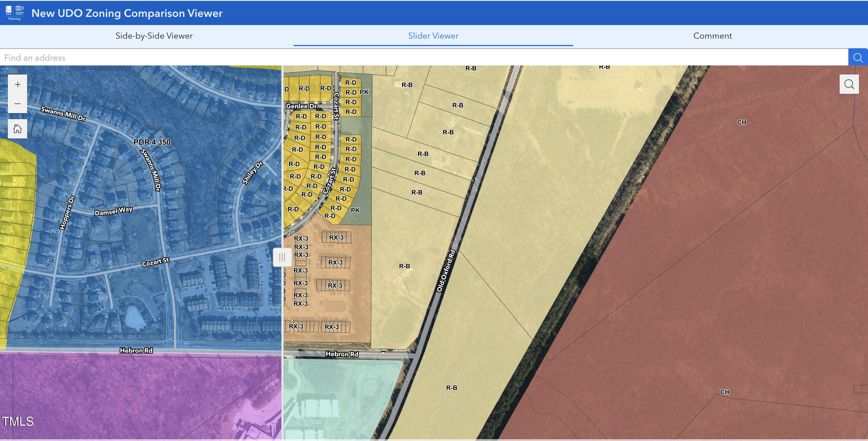Select the Slider Viewer tab
The height and width of the screenshot is (441, 868).
[433, 36]
